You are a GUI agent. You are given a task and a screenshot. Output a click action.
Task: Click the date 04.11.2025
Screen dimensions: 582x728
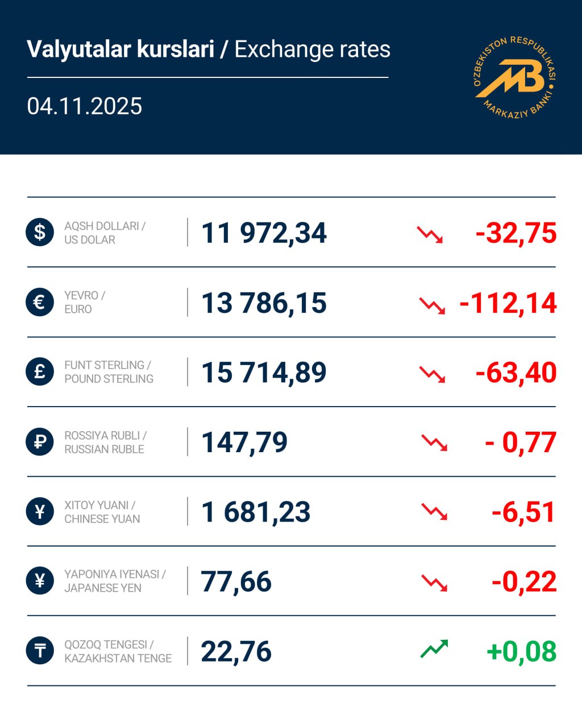[85, 106]
